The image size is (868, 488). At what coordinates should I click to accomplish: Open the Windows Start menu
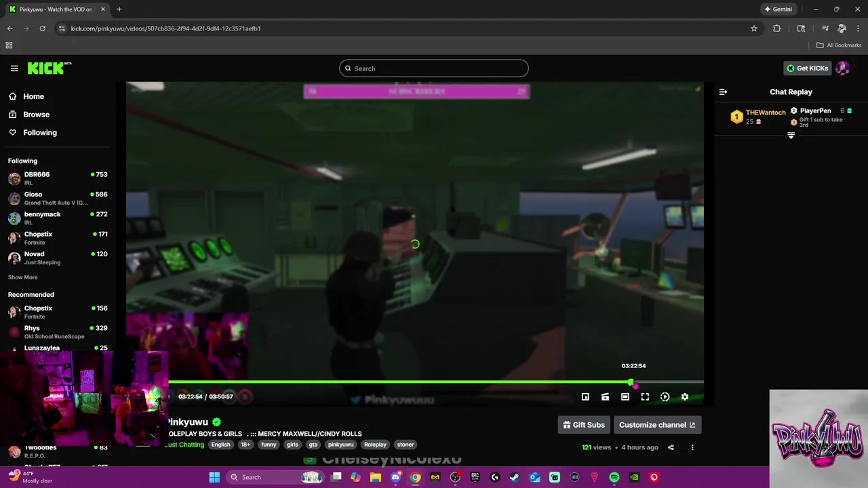[214, 477]
